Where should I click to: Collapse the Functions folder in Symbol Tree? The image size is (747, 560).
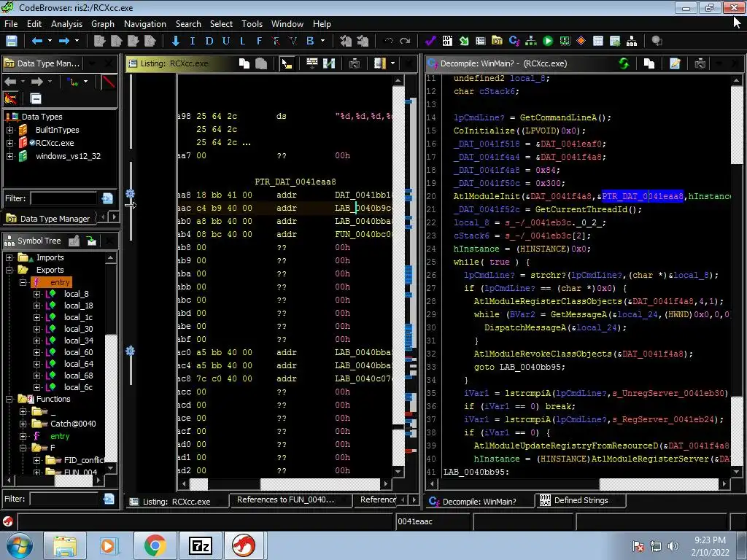click(x=9, y=399)
